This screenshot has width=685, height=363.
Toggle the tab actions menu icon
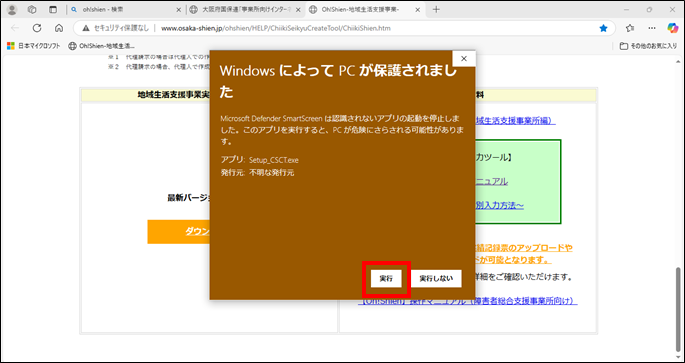[53, 9]
